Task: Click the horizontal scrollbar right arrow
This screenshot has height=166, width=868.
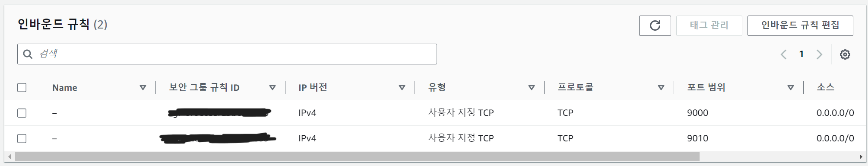Action: click(x=861, y=156)
